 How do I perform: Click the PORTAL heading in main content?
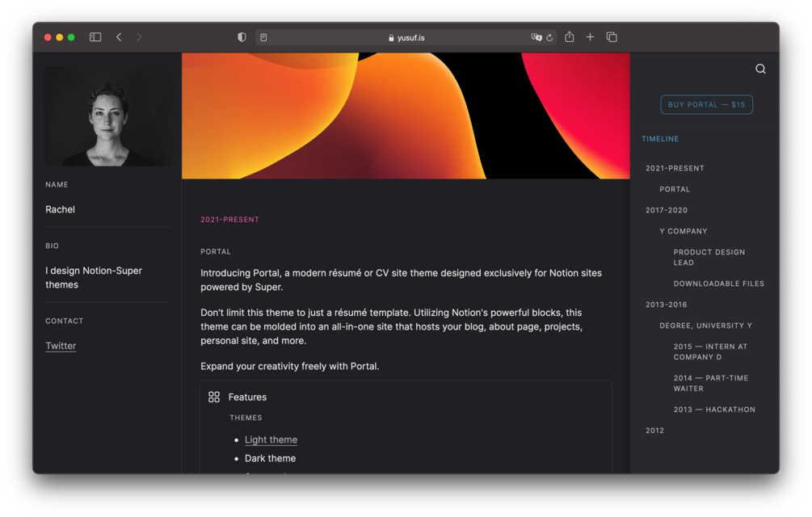pyautogui.click(x=216, y=251)
